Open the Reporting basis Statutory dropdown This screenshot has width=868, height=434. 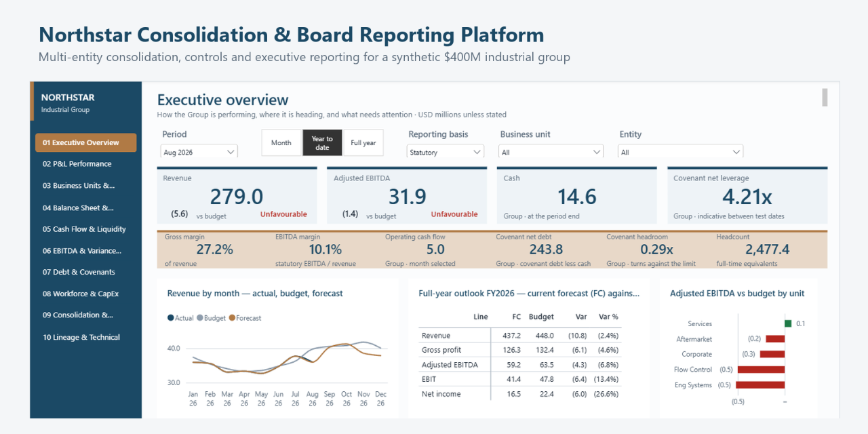(446, 152)
